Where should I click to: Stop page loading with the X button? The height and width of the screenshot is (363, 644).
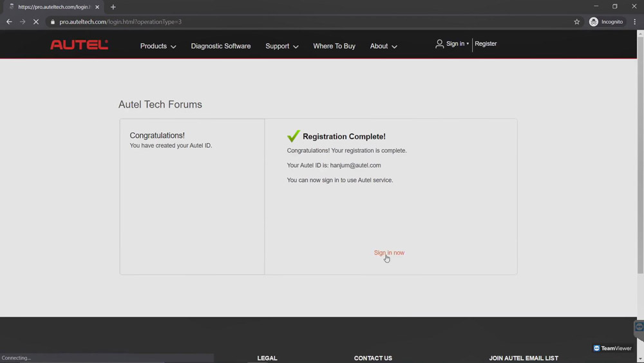(x=35, y=22)
